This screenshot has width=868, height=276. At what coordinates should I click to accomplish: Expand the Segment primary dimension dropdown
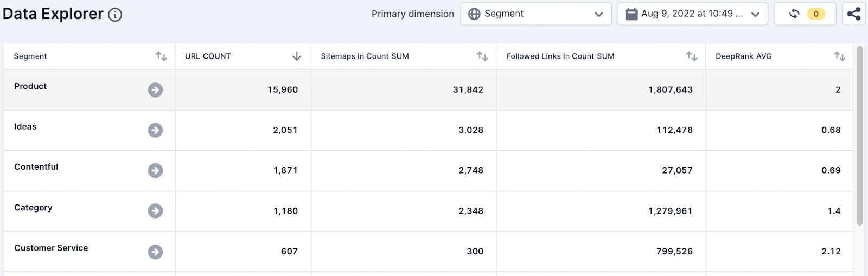coord(535,14)
